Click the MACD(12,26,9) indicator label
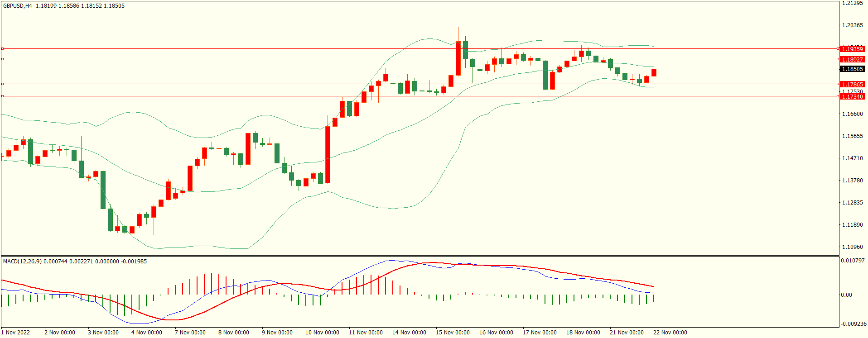This screenshot has height=338, width=868. point(23,262)
